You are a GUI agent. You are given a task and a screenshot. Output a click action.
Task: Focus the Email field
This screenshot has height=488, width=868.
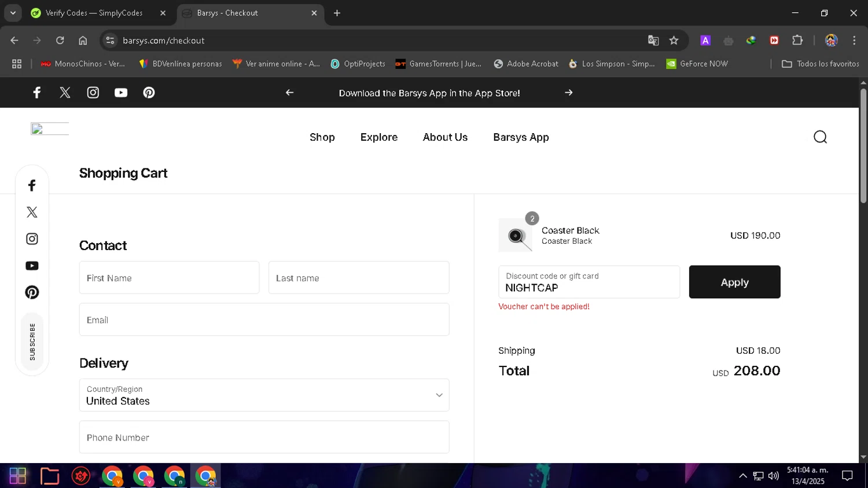[264, 320]
